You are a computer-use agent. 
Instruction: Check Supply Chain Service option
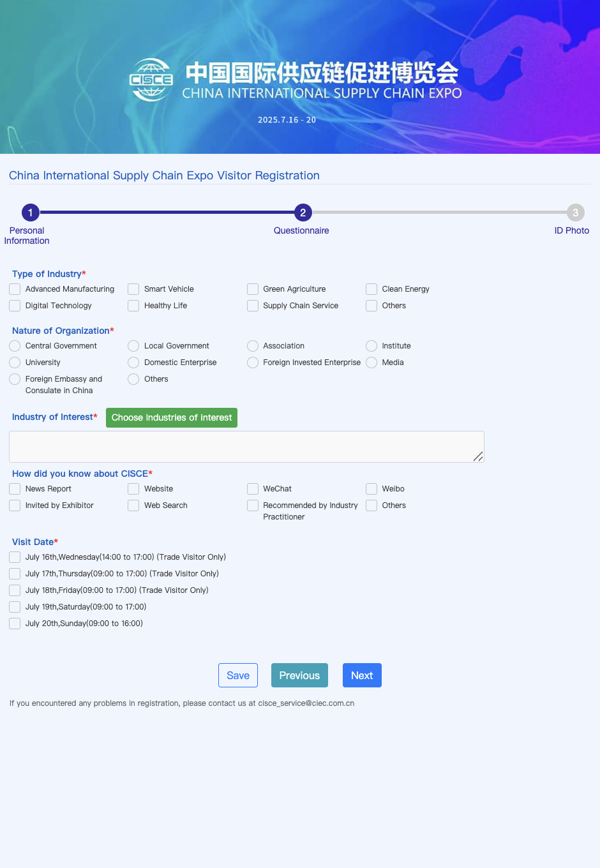coord(253,306)
